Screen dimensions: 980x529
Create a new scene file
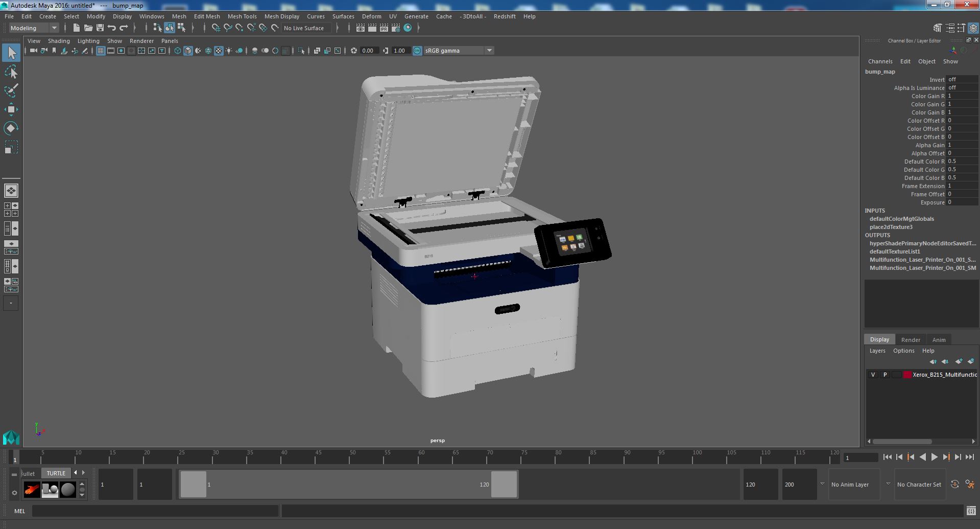click(77, 28)
